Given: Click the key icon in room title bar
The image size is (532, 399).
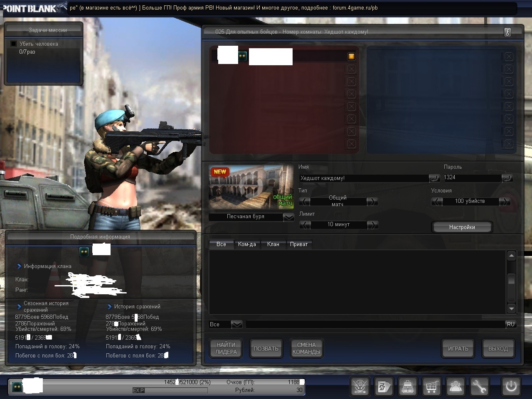Looking at the screenshot, I should pos(507,32).
